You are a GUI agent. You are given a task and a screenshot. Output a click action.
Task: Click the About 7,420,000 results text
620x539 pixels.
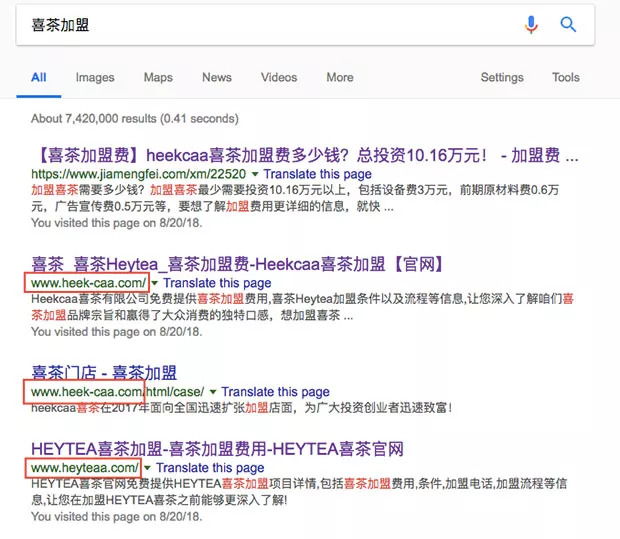tap(135, 118)
